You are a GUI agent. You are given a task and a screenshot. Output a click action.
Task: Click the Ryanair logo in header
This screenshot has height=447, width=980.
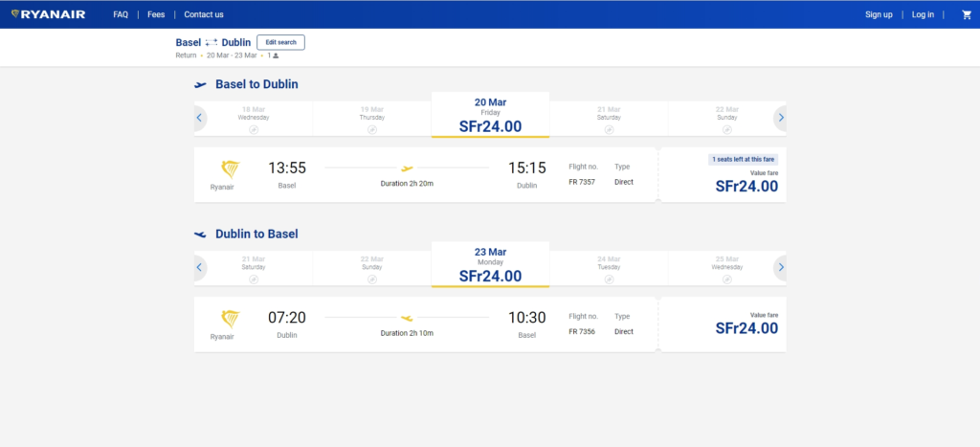(x=51, y=14)
